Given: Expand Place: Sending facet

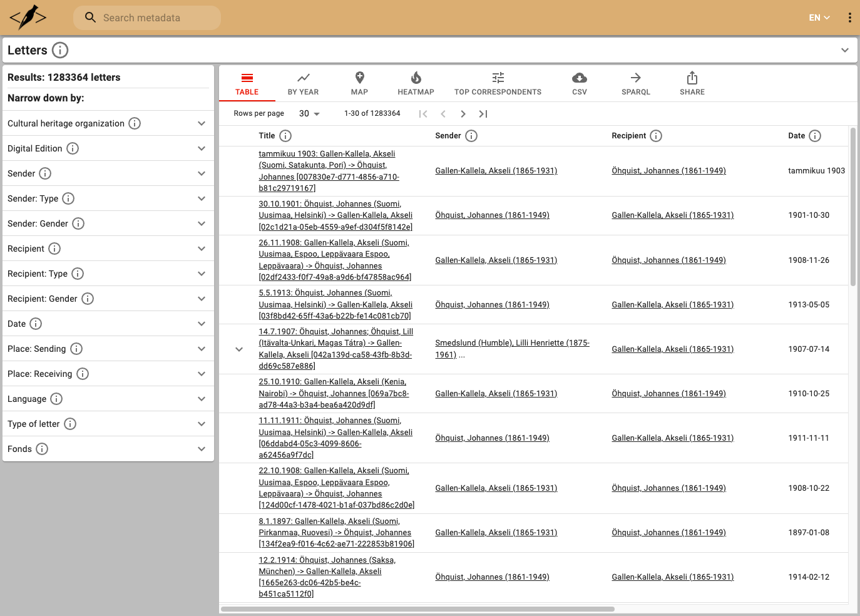Looking at the screenshot, I should (x=202, y=349).
